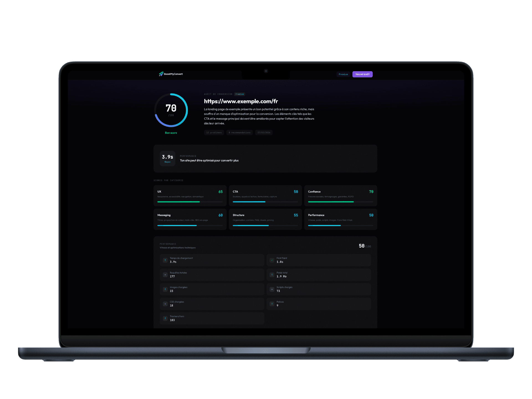Click the error icon beside Requêtes totales
The image size is (532, 399).
(165, 275)
